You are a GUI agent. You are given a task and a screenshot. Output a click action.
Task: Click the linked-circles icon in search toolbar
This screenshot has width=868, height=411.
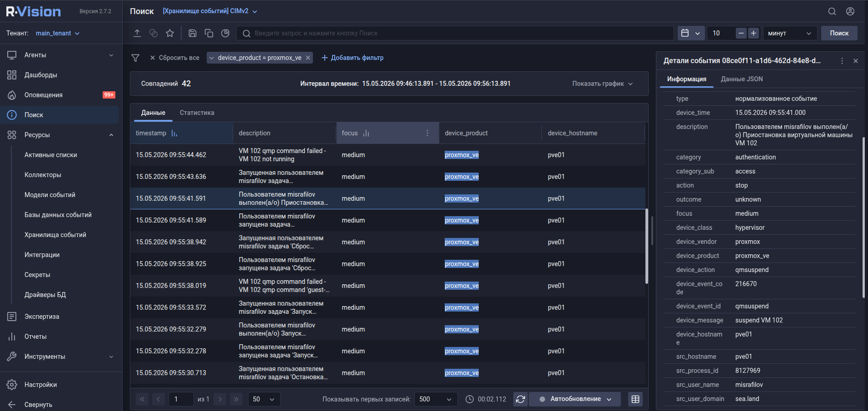tap(154, 33)
